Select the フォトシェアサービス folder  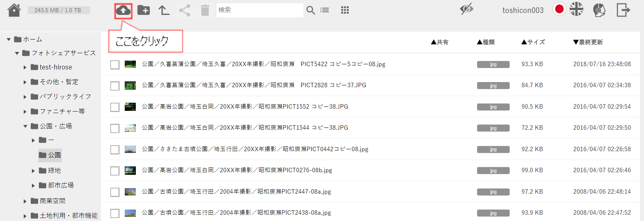pyautogui.click(x=59, y=53)
